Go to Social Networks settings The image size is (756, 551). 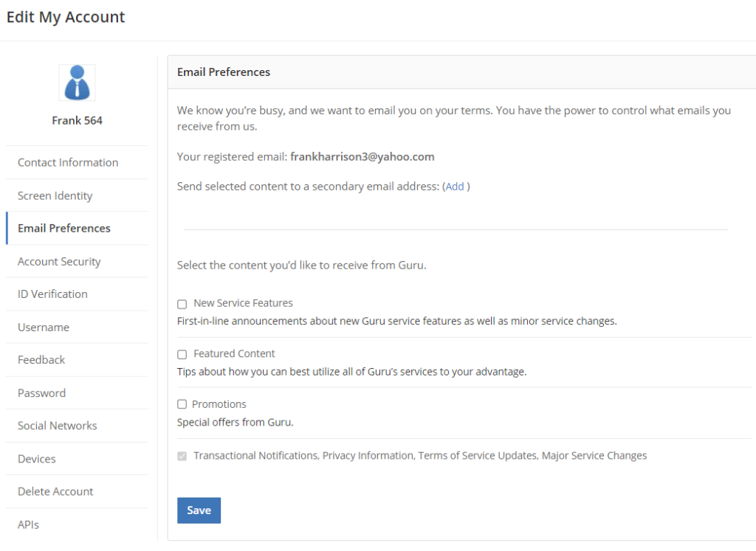click(x=58, y=426)
